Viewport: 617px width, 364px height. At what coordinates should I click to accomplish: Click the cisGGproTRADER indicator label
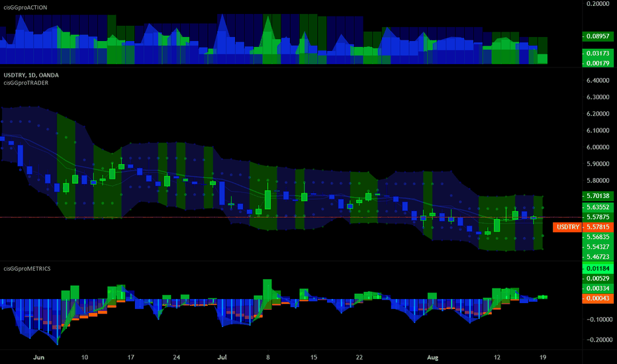26,83
